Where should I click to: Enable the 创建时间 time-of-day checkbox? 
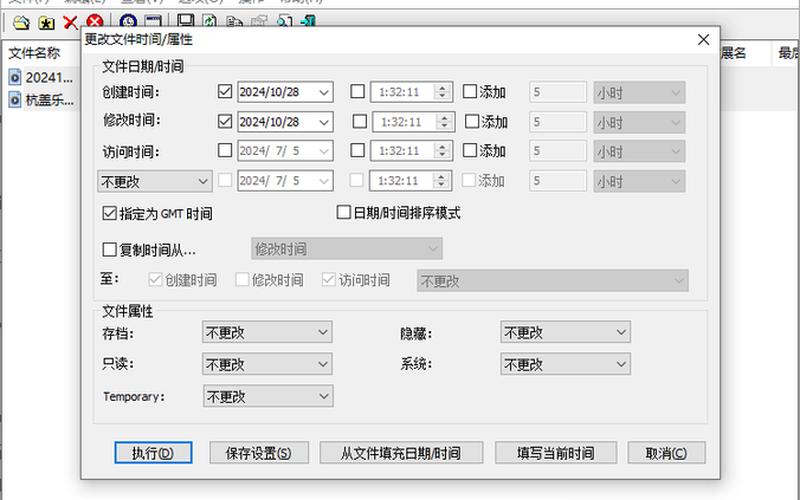coord(358,91)
